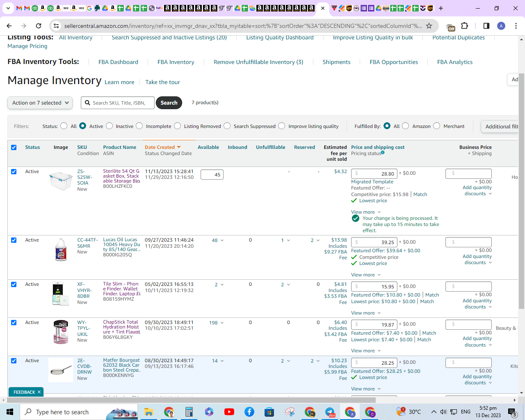The image size is (525, 420).
Task: Select the Inactive status filter
Action: click(x=110, y=126)
